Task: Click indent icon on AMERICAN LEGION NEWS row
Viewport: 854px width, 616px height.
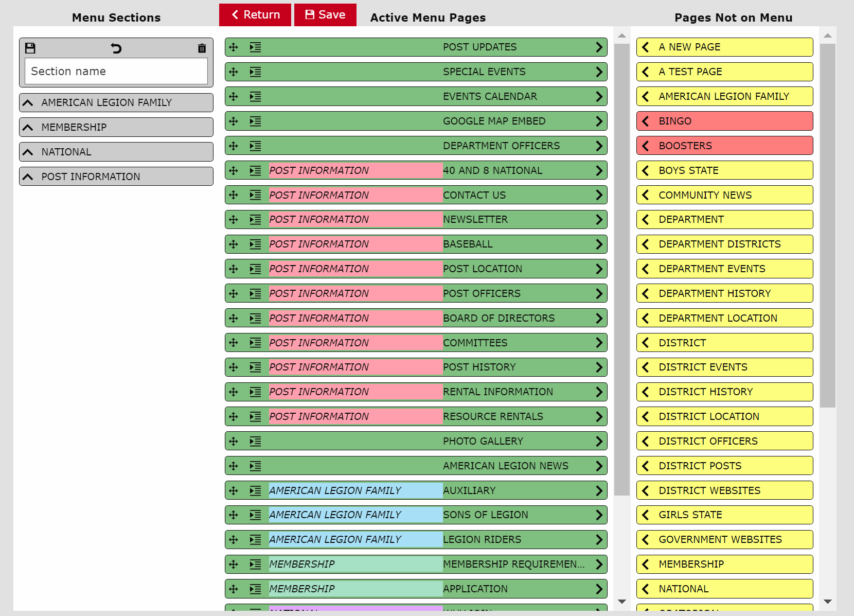Action: coord(256,466)
